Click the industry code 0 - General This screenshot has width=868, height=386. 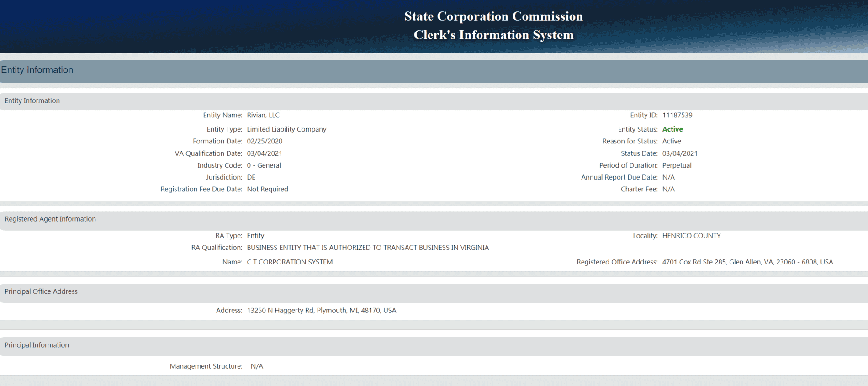click(x=264, y=165)
